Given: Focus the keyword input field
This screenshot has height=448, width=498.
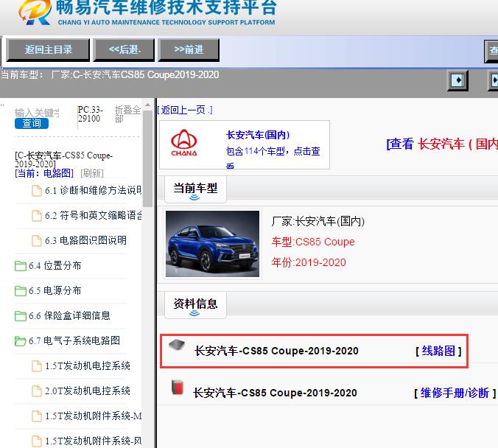Looking at the screenshot, I should 37,113.
